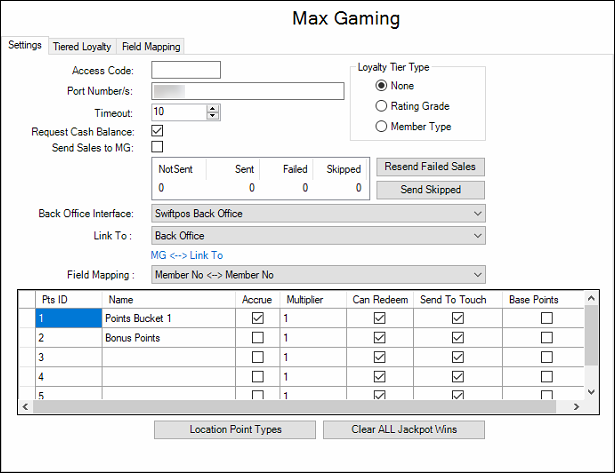Viewport: 615px width, 473px height.
Task: Select Pts ID 2 cell
Action: click(69, 338)
